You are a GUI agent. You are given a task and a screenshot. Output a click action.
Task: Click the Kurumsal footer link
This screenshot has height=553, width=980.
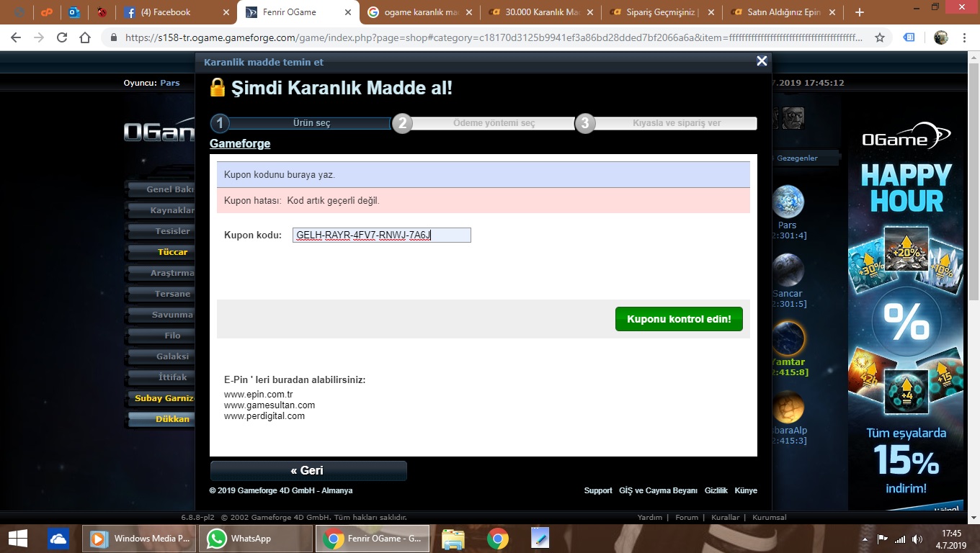(x=770, y=517)
